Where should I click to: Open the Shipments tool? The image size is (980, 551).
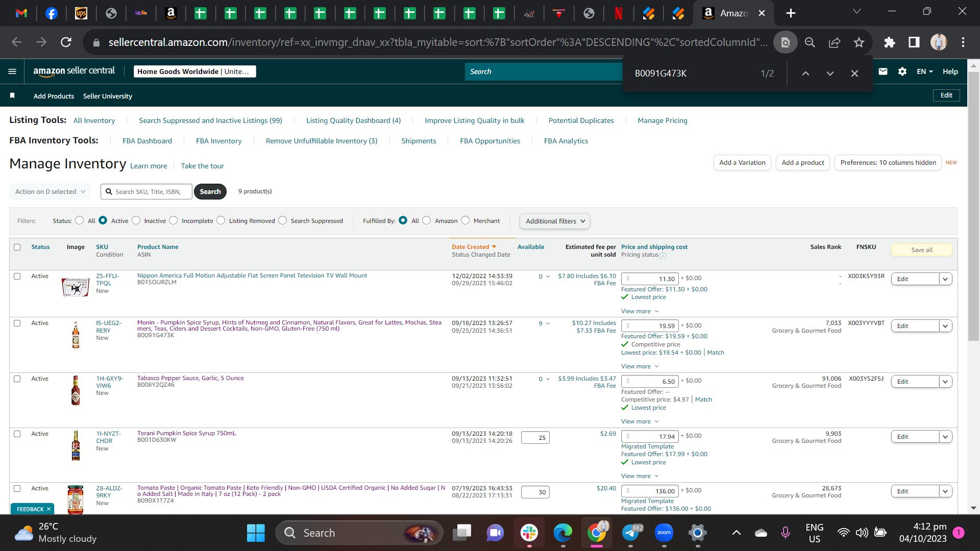point(419,141)
